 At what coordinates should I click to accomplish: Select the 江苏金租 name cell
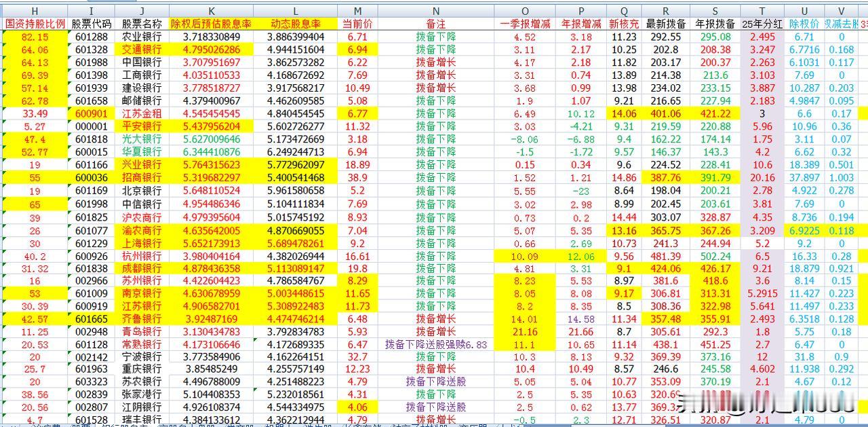tap(141, 113)
